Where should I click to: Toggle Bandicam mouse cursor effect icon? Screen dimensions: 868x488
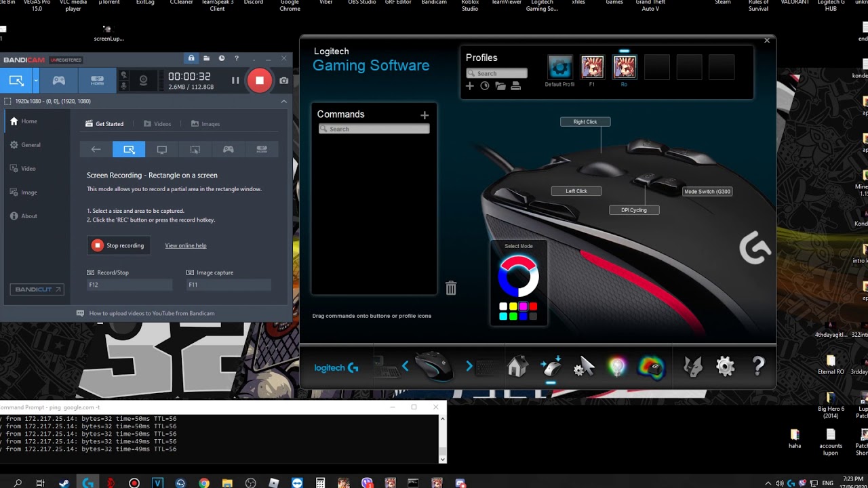(123, 75)
